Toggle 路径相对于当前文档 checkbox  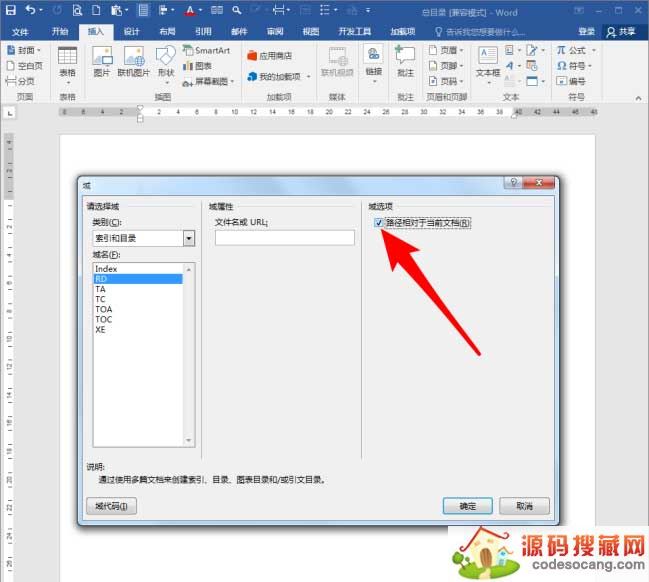point(378,222)
